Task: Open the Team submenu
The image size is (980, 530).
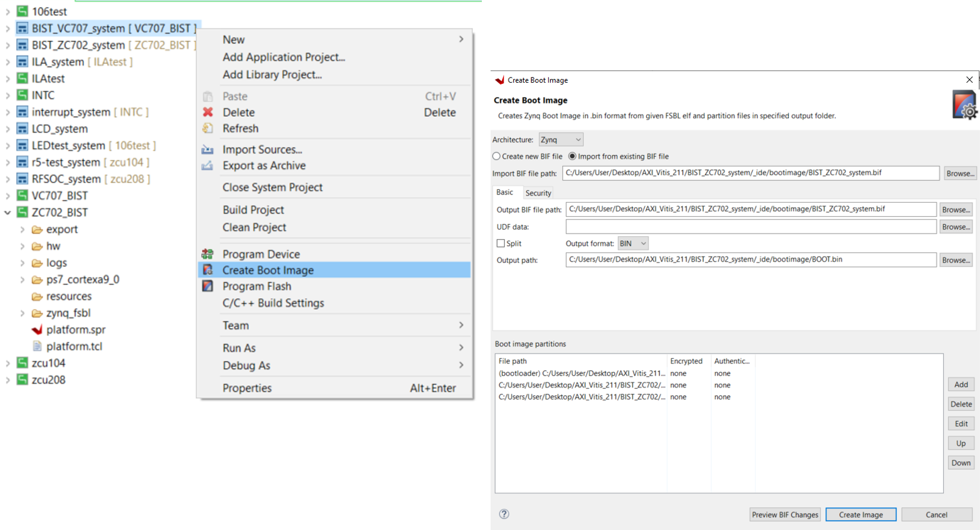Action: 334,325
